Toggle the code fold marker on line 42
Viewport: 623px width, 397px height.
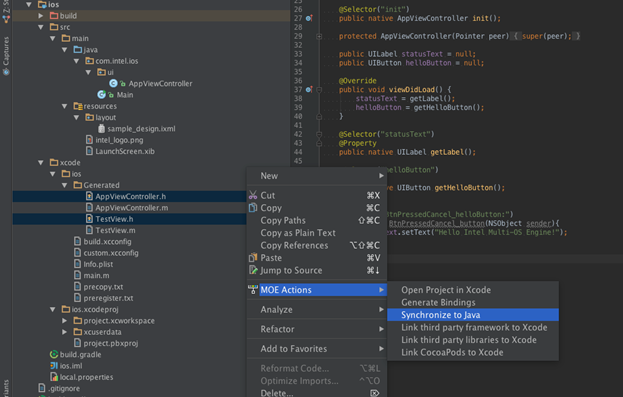click(319, 134)
